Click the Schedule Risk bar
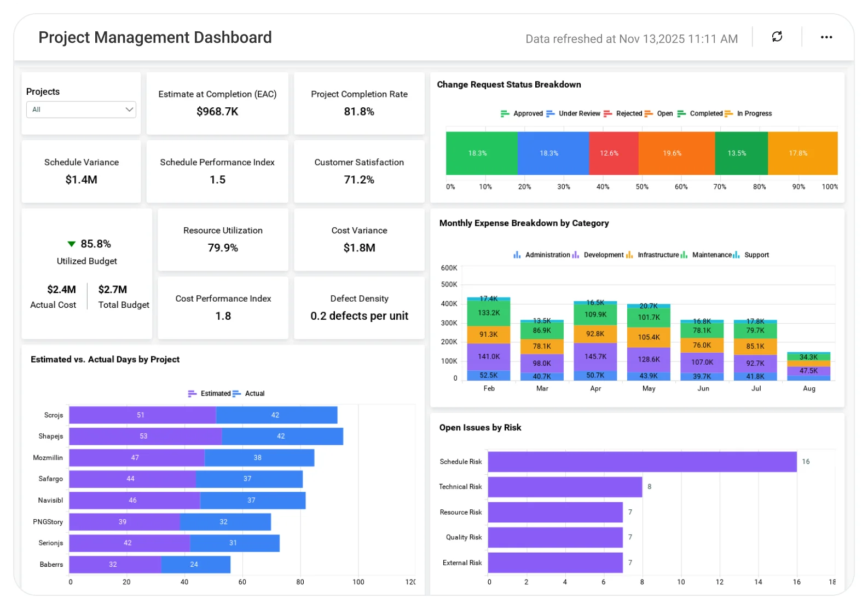868x609 pixels. click(642, 462)
